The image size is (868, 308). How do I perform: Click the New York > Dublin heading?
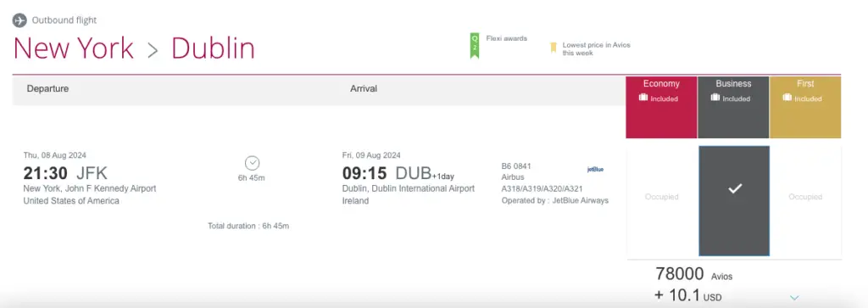134,48
